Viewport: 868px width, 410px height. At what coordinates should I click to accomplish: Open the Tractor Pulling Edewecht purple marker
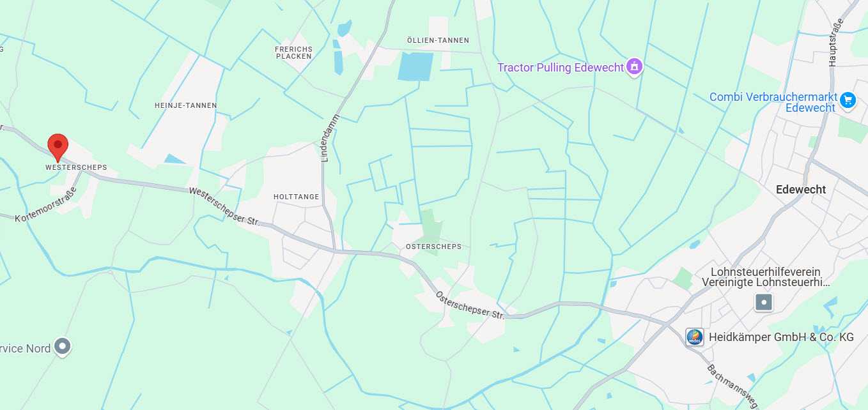point(634,66)
